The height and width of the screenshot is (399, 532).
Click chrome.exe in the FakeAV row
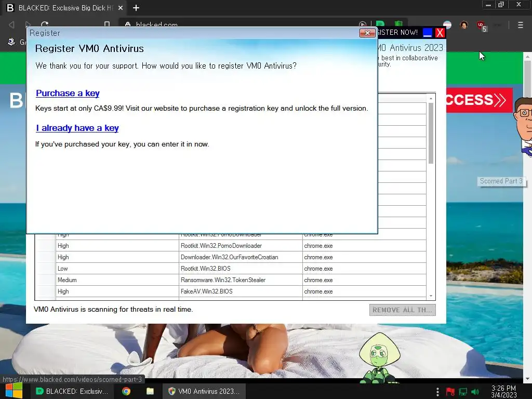click(364, 291)
